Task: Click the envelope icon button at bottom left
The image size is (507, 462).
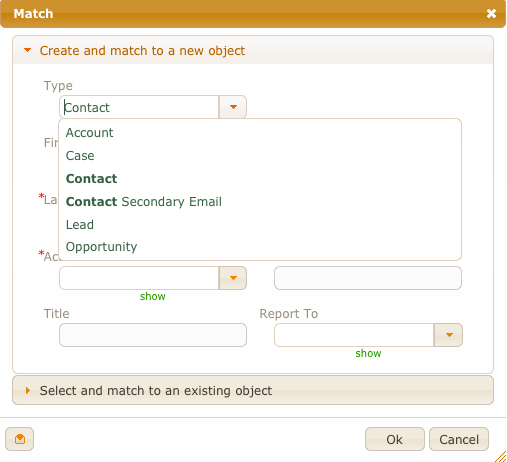Action: [x=19, y=439]
